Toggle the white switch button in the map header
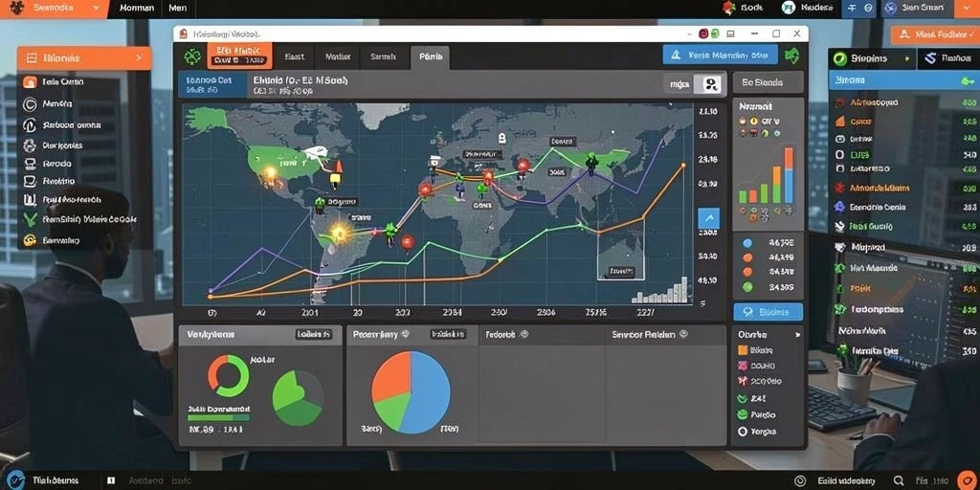Screen dimensions: 980x490 pos(711,84)
